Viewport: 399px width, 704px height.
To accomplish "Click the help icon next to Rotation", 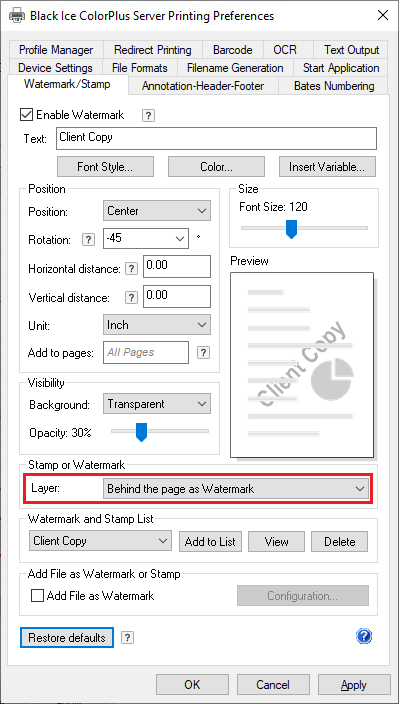I will click(x=88, y=240).
